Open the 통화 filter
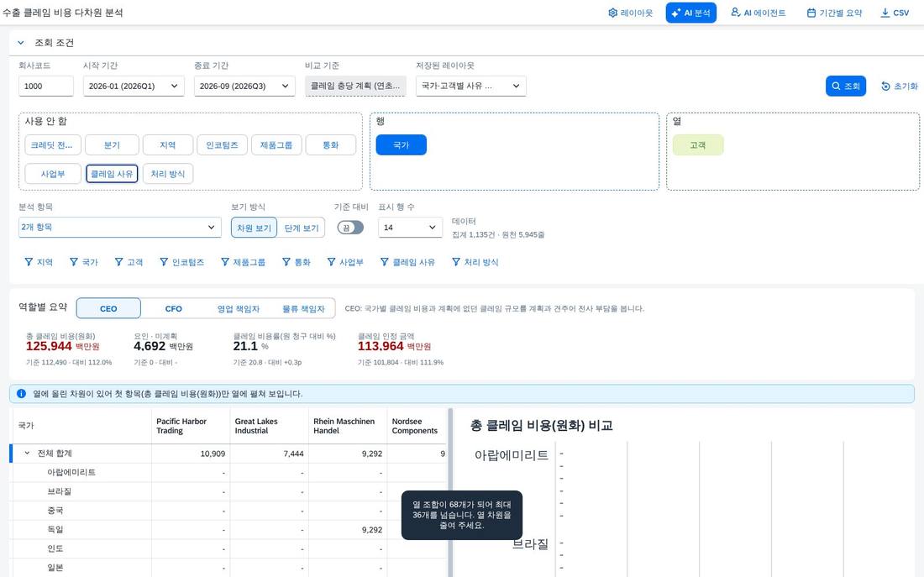The image size is (924, 577). tap(297, 262)
